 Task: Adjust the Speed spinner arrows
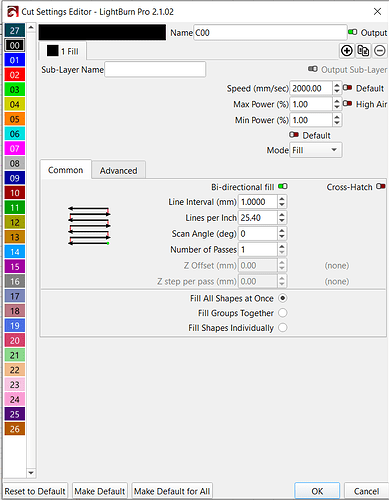click(337, 88)
